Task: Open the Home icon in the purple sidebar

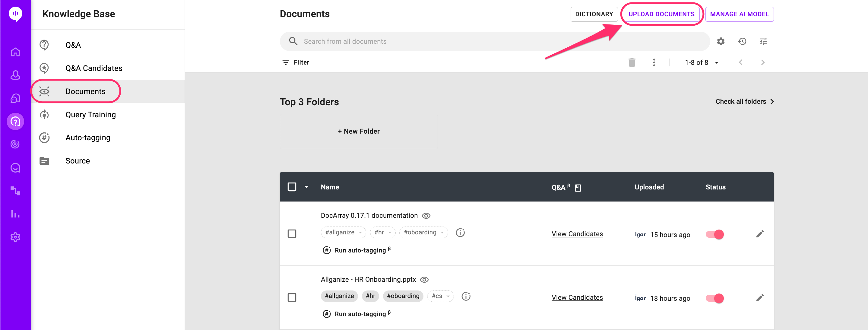Action: (15, 52)
